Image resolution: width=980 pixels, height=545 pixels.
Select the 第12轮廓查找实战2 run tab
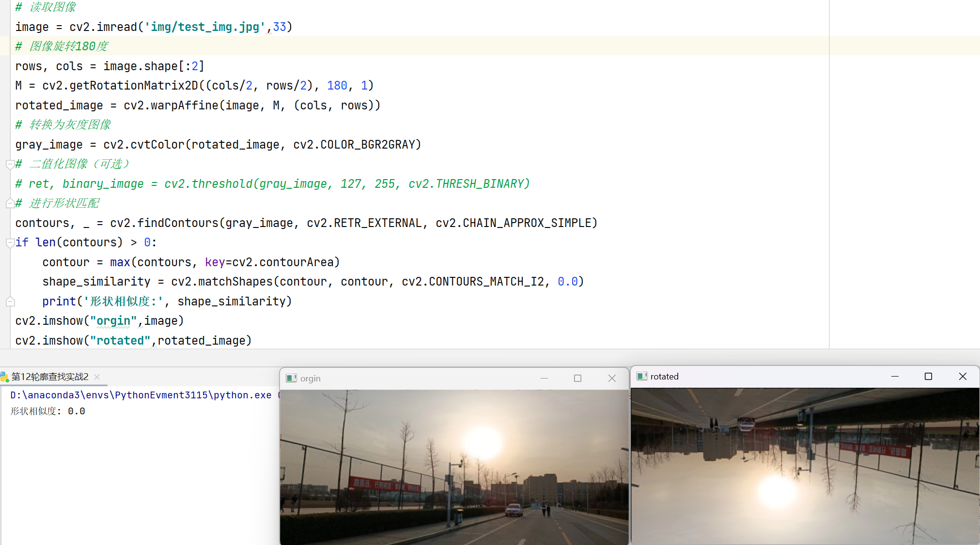click(x=50, y=377)
